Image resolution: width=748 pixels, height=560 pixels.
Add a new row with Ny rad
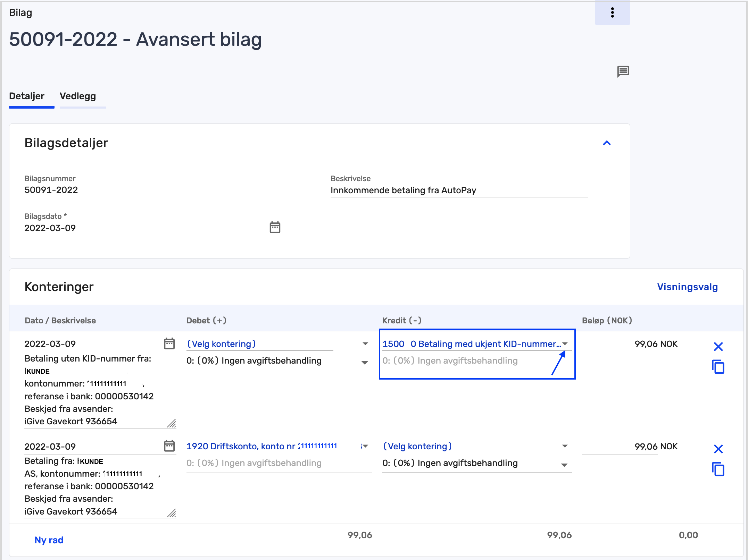[x=49, y=540]
